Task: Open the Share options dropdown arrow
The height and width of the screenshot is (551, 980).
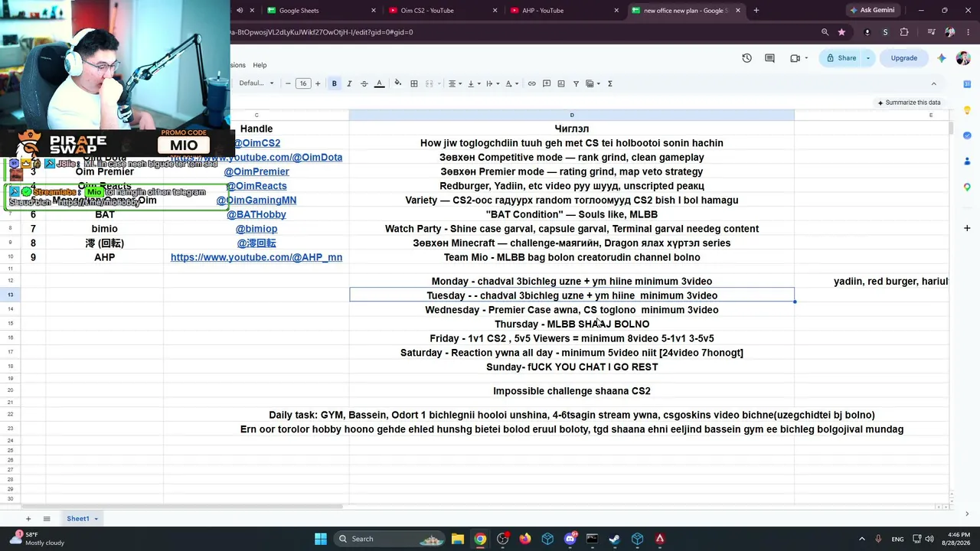Action: pos(868,58)
